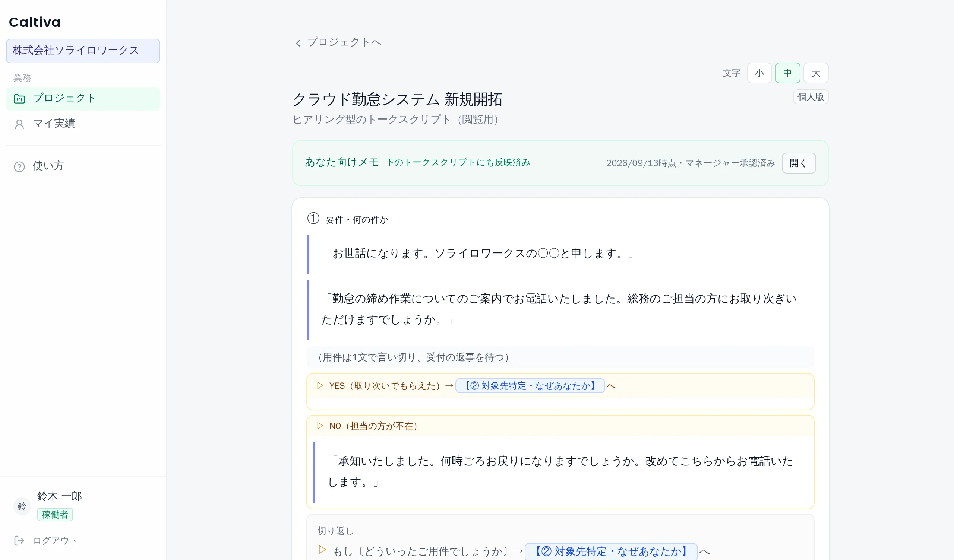Image resolution: width=954 pixels, height=560 pixels.
Task: Click the 個人版 badge
Action: tap(811, 97)
